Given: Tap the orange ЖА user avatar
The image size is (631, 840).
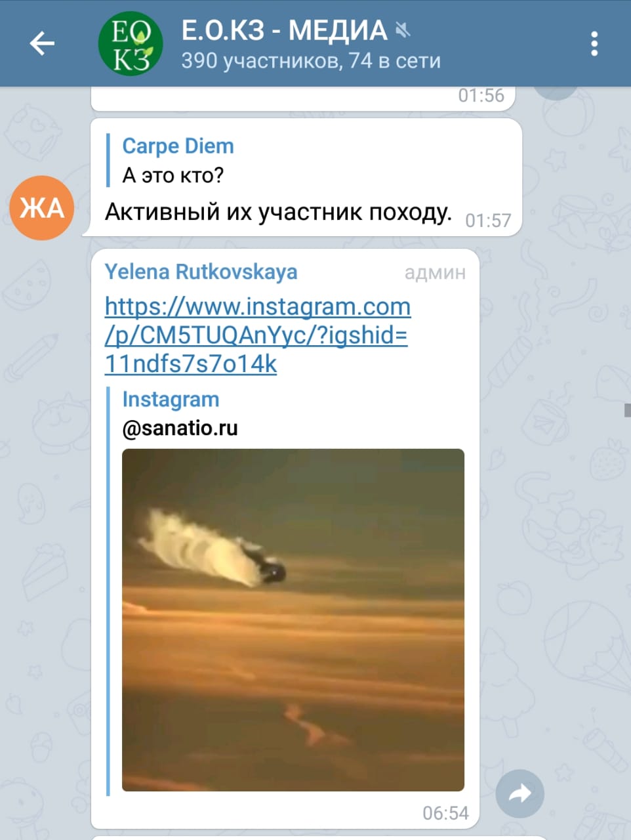Looking at the screenshot, I should pyautogui.click(x=42, y=208).
